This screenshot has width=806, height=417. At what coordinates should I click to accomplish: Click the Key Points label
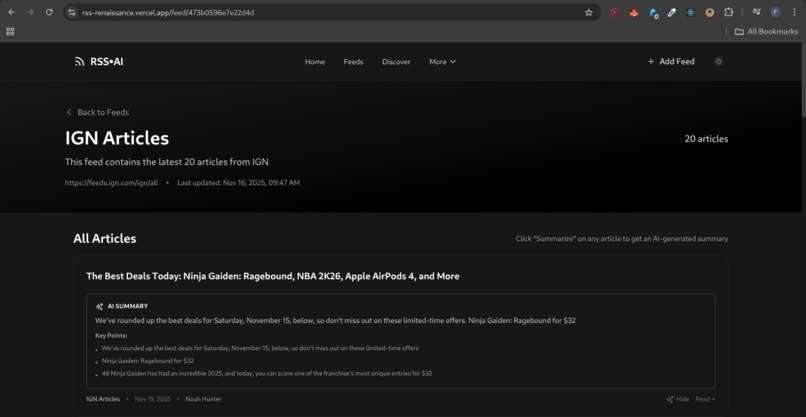(111, 336)
